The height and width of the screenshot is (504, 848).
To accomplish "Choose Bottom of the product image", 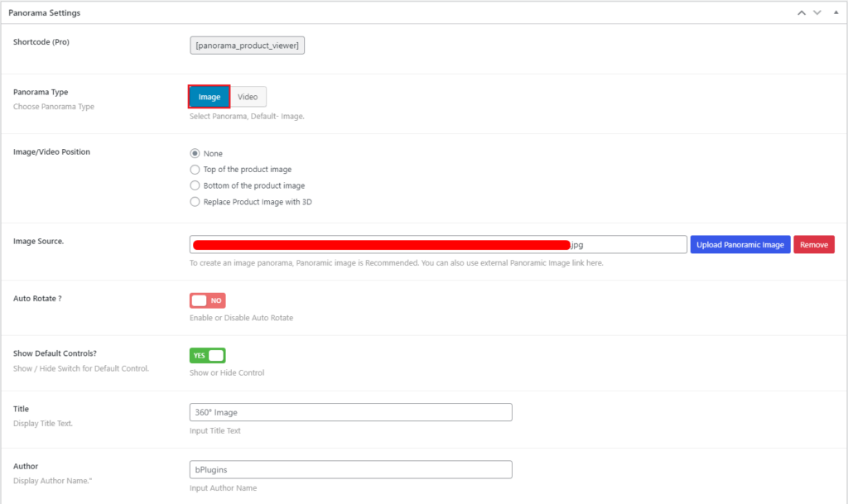I will 195,185.
